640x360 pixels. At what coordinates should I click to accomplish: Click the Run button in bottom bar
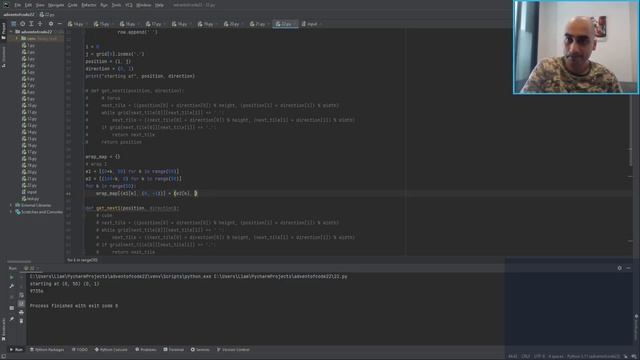(16, 350)
